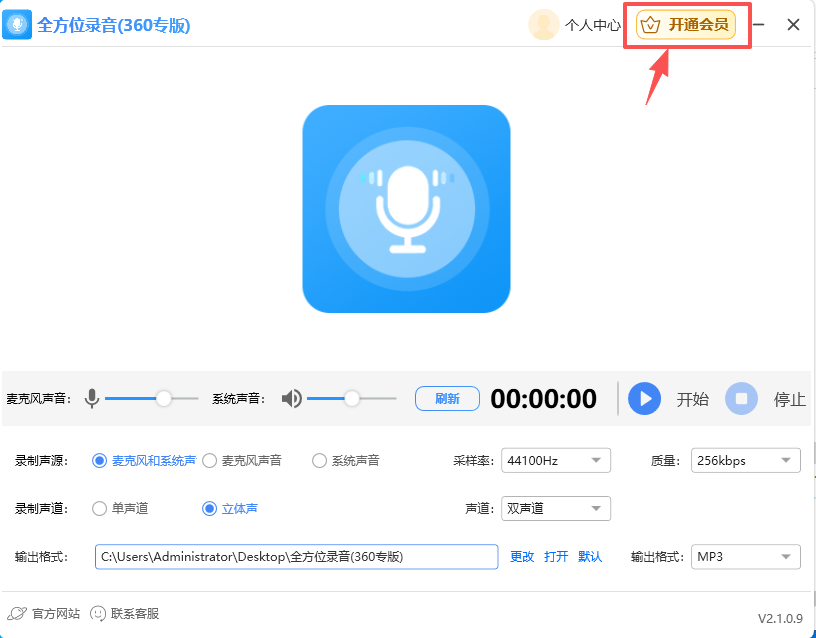Click the crown icon on 开通会员
Image resolution: width=816 pixels, height=638 pixels.
[650, 24]
